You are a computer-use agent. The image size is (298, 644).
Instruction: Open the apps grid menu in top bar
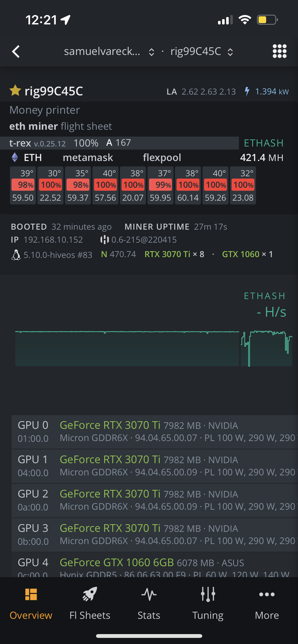[279, 52]
